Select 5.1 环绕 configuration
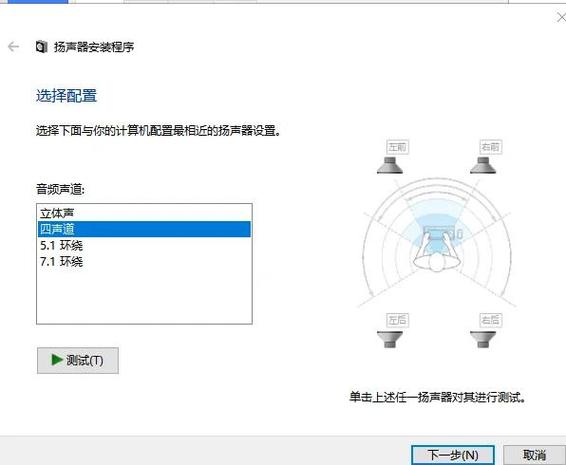This screenshot has height=465, width=566. [x=144, y=245]
